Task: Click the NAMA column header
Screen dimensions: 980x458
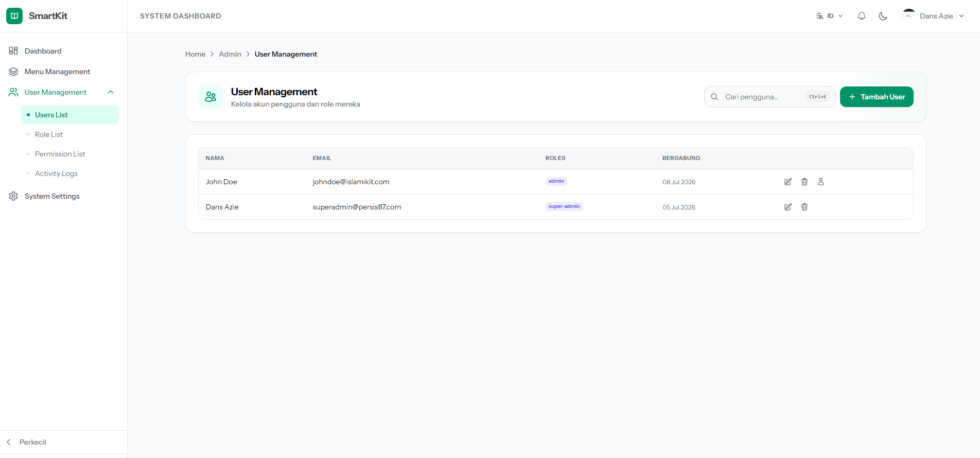Action: 215,158
